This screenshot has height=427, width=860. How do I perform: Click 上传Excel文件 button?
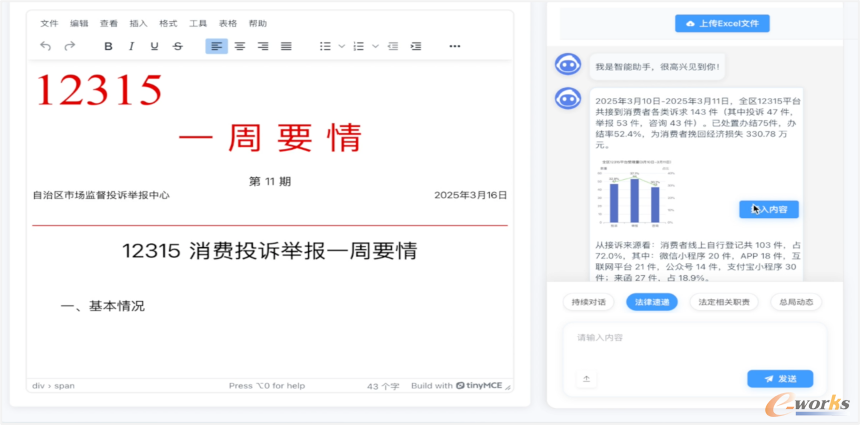coord(722,24)
